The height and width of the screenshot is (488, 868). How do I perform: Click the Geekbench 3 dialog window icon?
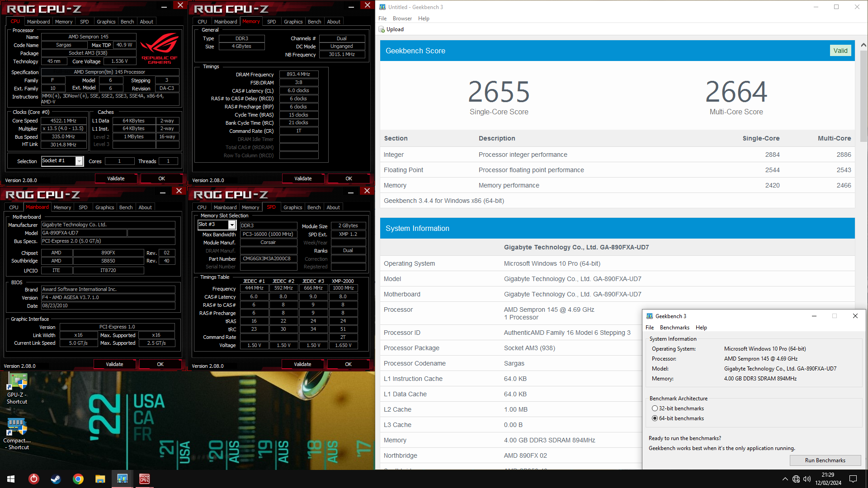point(650,316)
